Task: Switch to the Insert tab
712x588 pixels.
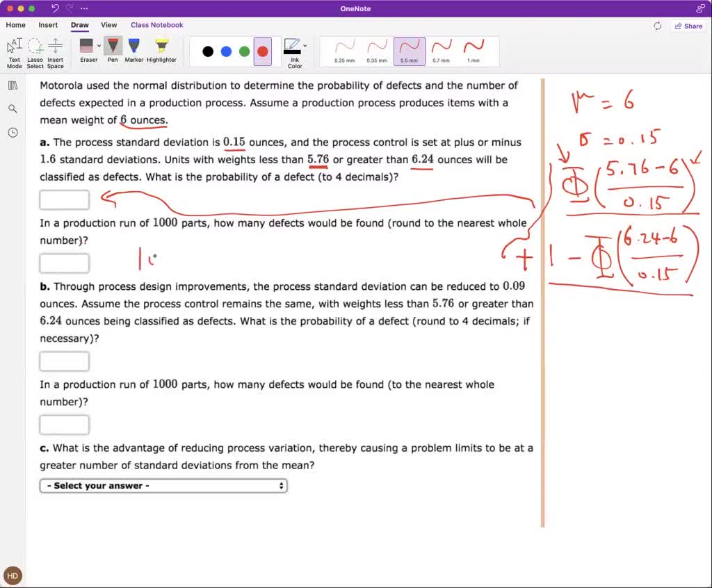Action: 48,25
